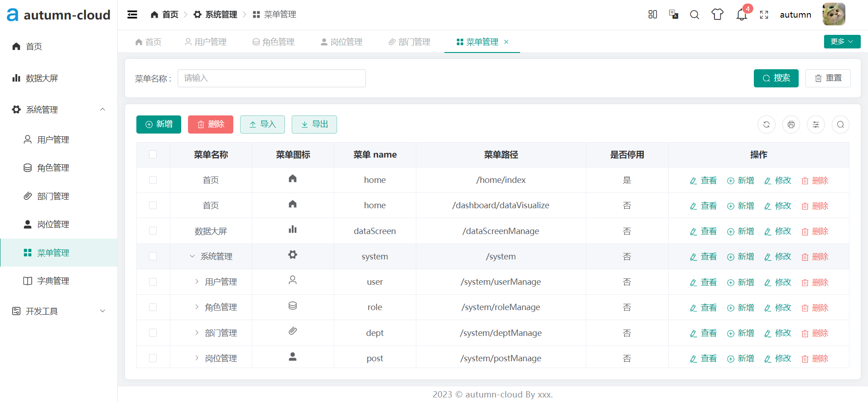Click the language translate icon
The image size is (868, 402).
(674, 14)
